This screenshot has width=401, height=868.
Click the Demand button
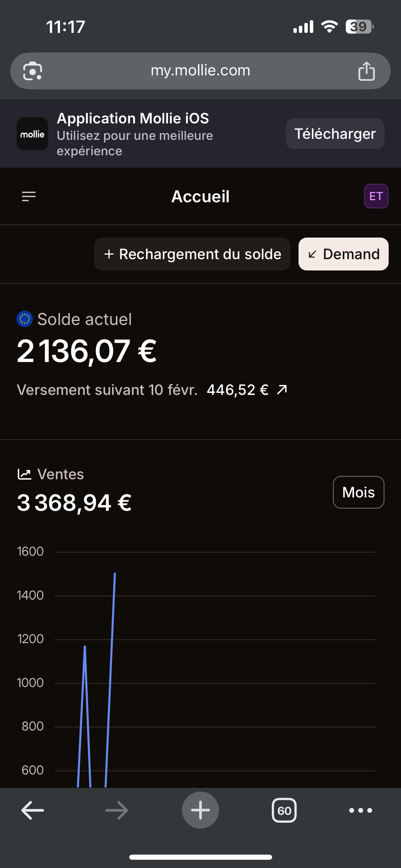click(x=343, y=254)
